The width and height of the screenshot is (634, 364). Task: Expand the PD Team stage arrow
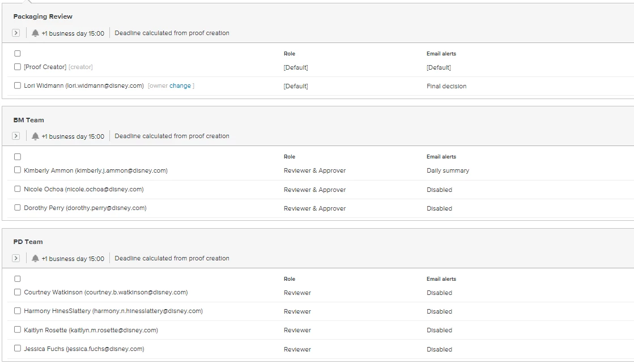(16, 259)
